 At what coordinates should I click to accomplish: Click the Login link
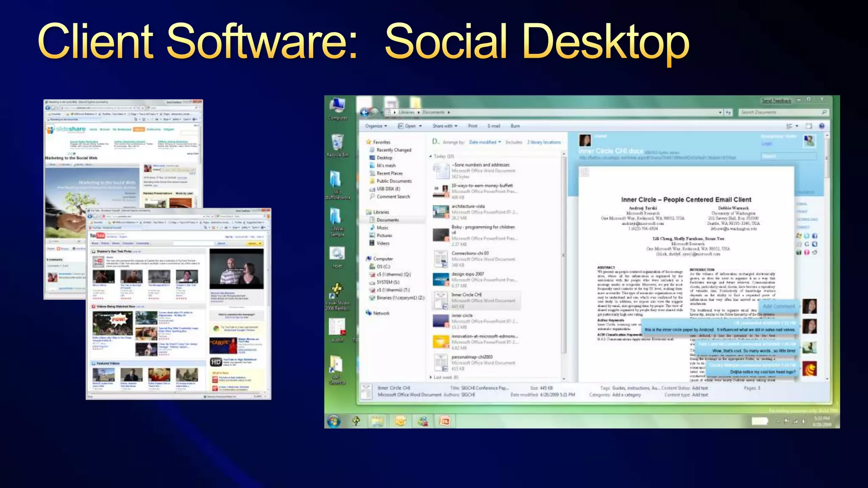point(767,144)
